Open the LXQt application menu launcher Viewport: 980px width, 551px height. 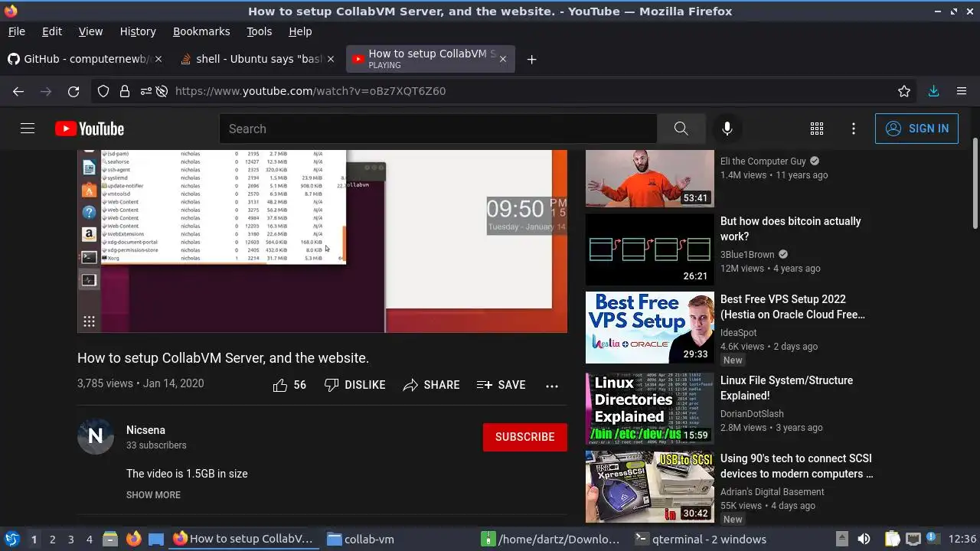tap(11, 539)
